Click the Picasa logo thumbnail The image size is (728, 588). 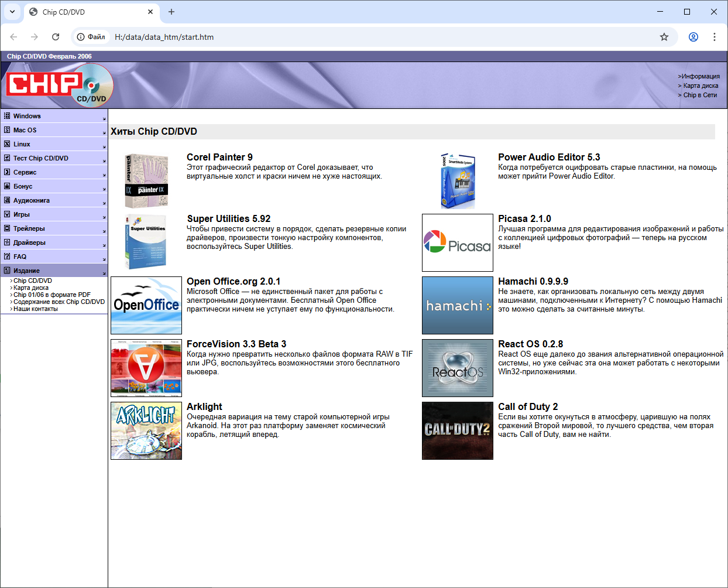(x=458, y=242)
